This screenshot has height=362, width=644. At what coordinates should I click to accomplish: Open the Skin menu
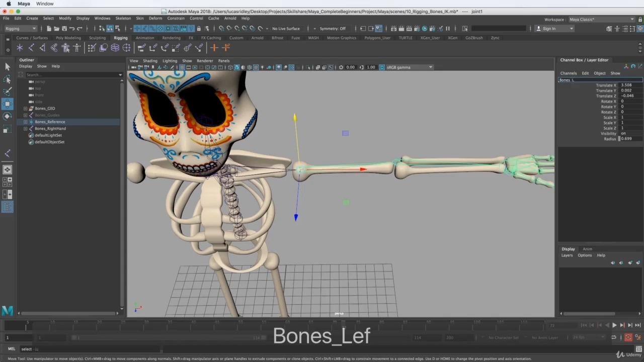click(140, 18)
